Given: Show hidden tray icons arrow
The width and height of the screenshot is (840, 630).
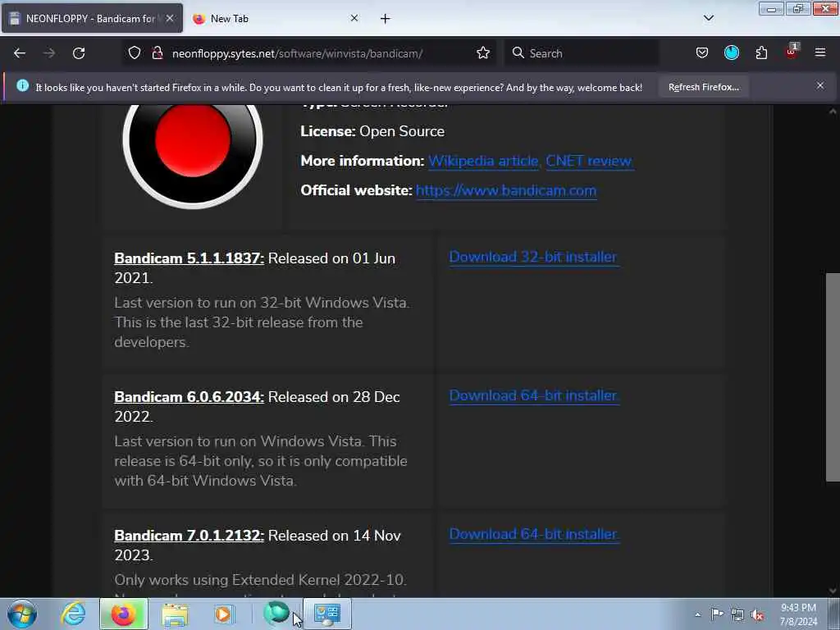Looking at the screenshot, I should 697,614.
